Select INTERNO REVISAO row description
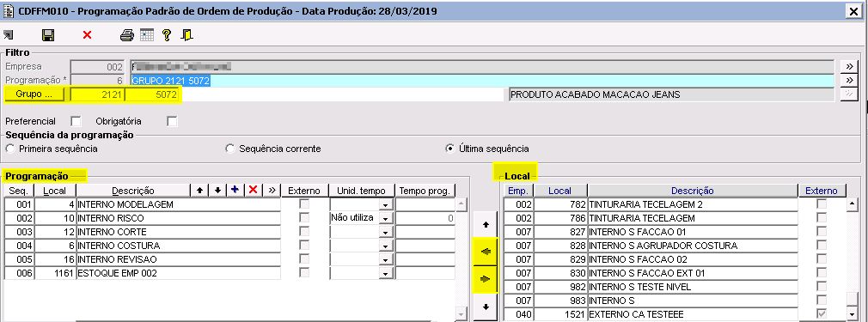The width and height of the screenshot is (868, 322). point(179,259)
